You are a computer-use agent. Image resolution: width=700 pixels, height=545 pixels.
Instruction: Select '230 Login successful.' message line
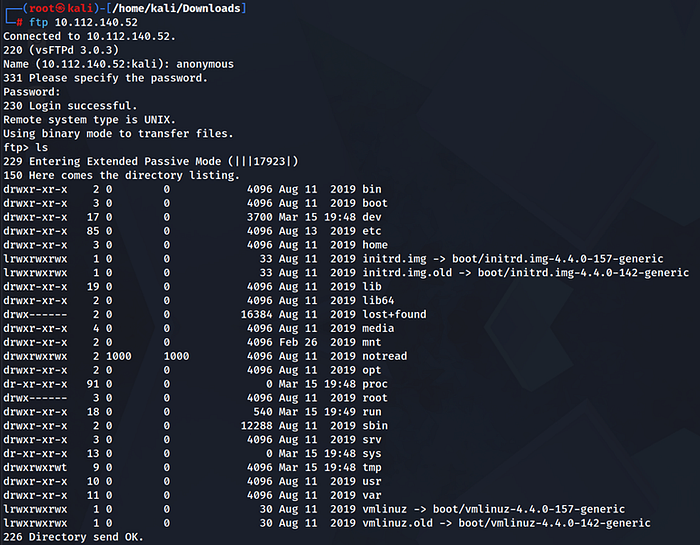point(70,106)
